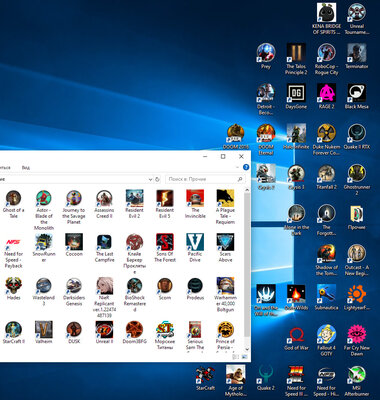Select Ghost of a Tale in folder
380x400 pixels.
pos(13,204)
